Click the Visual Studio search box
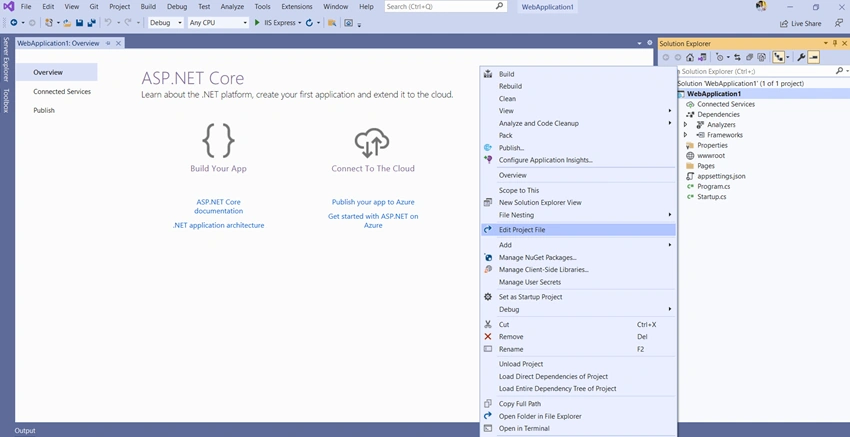Image resolution: width=850 pixels, height=437 pixels. tap(446, 7)
